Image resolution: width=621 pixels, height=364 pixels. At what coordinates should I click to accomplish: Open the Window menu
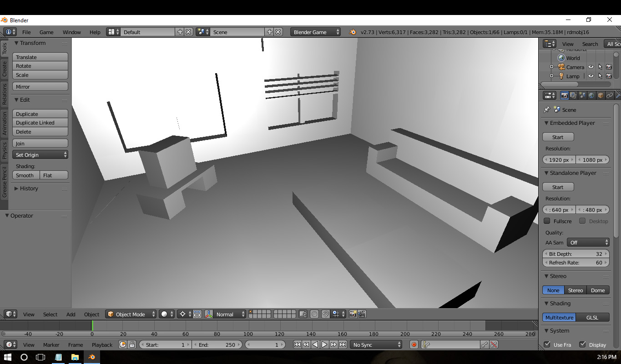71,32
